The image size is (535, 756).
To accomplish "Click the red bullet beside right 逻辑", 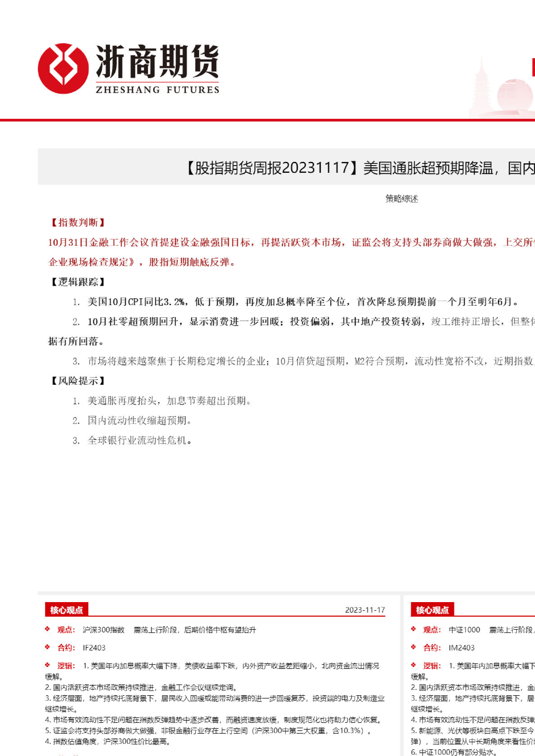I will click(x=413, y=665).
